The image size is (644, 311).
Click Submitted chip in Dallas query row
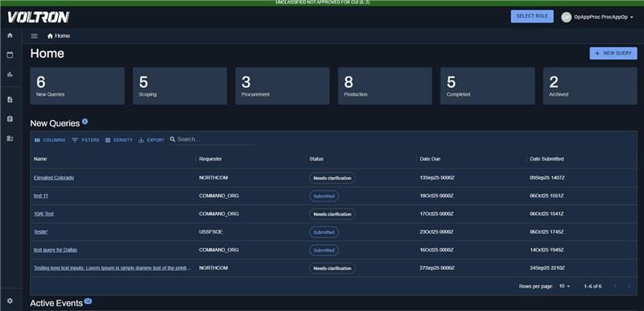pyautogui.click(x=324, y=251)
